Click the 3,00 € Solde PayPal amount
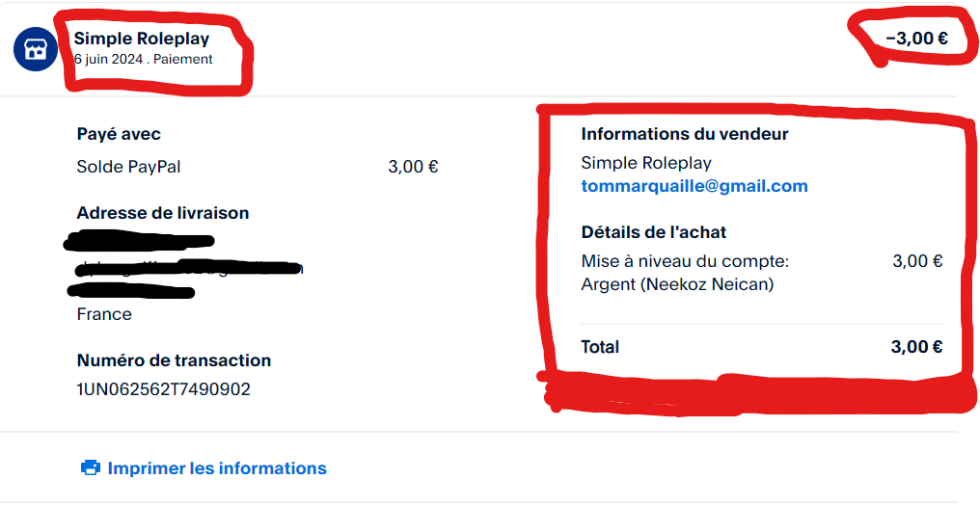Viewport: 980px width, 506px height. tap(413, 167)
